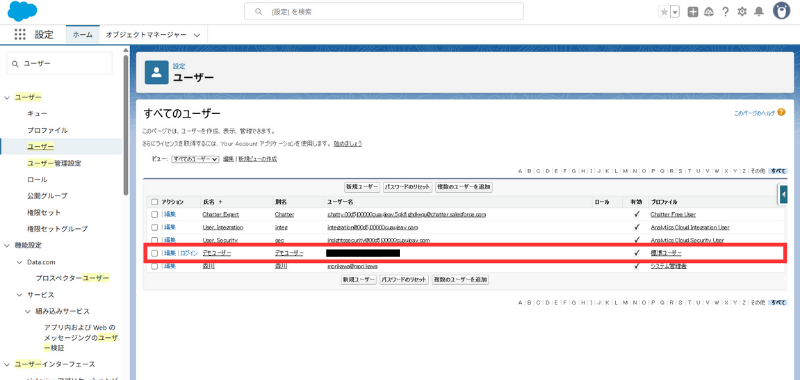
Task: Collapse the ユーザー section in sidebar
Action: [7, 97]
